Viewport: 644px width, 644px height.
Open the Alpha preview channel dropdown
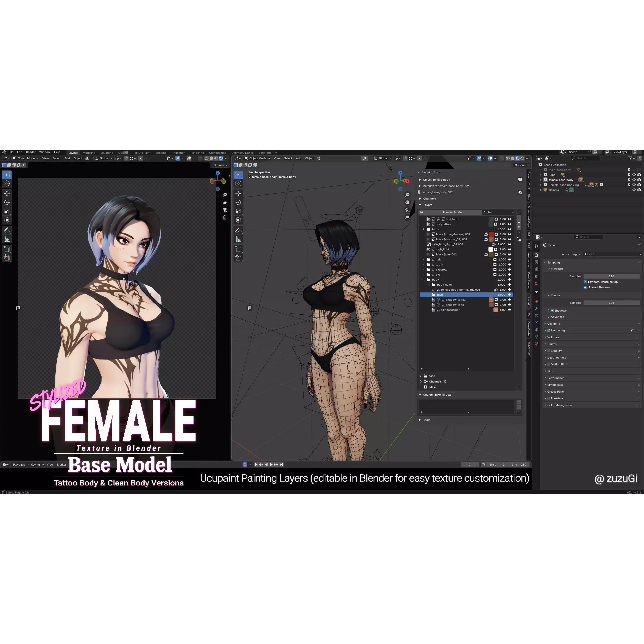(498, 212)
